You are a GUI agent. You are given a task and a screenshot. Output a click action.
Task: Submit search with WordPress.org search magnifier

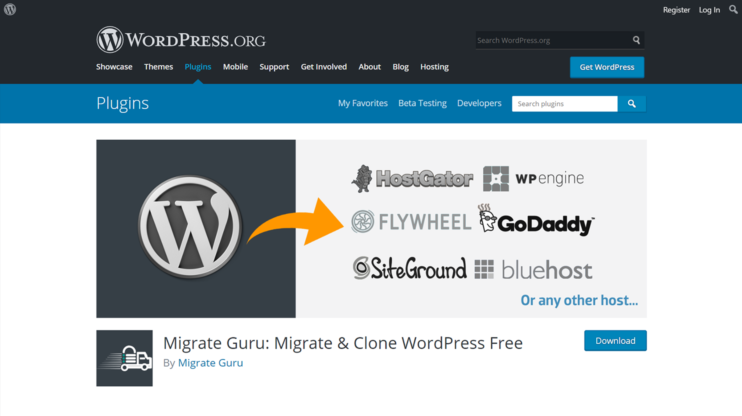636,40
